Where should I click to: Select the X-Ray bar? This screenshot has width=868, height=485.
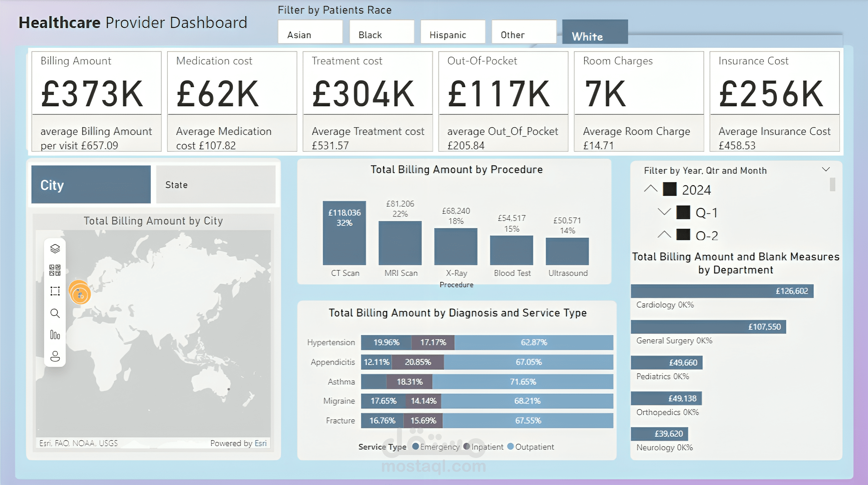click(x=455, y=246)
